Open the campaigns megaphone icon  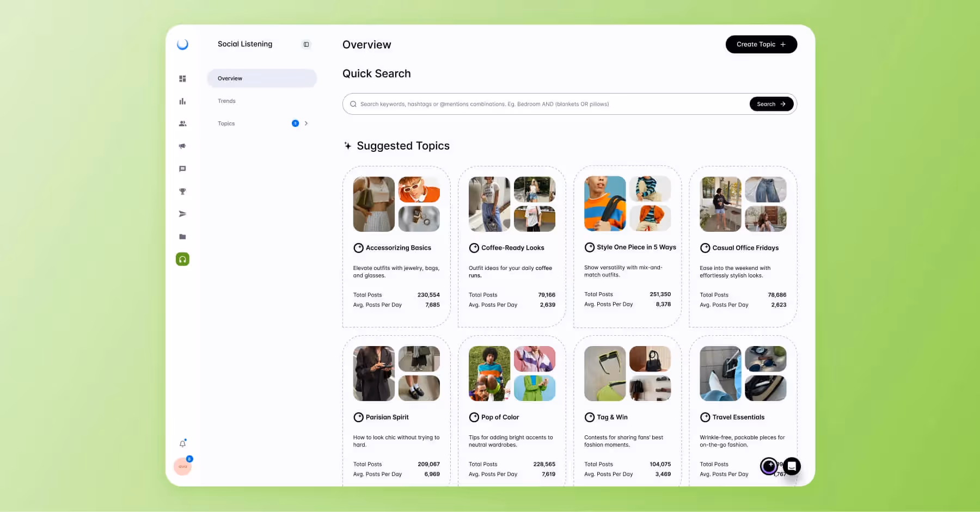tap(182, 146)
